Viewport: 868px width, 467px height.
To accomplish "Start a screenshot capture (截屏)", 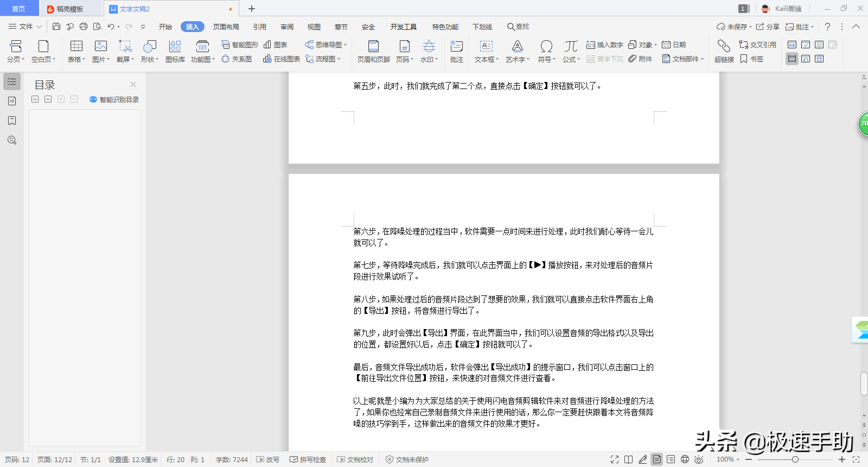I will coord(125,52).
